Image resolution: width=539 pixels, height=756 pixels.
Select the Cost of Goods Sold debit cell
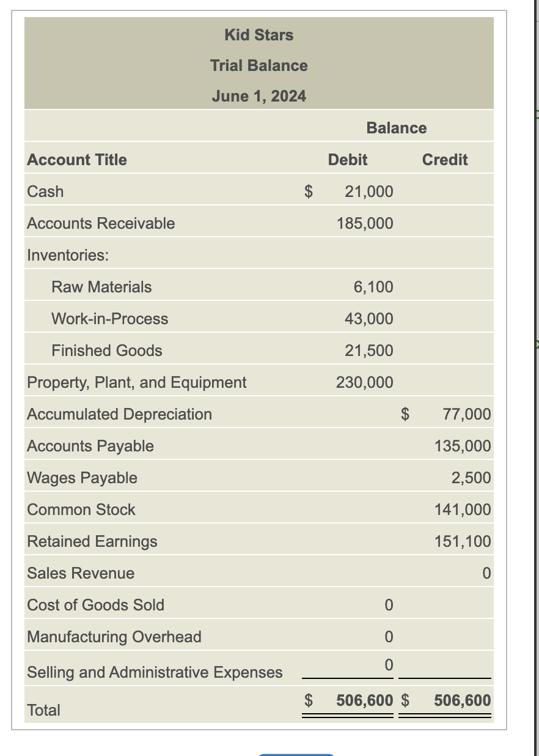point(387,605)
